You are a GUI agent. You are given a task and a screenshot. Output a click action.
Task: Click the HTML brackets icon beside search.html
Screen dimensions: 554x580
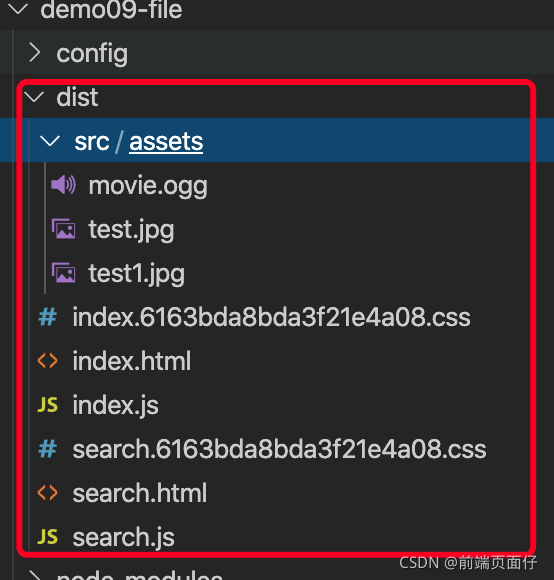coord(47,493)
